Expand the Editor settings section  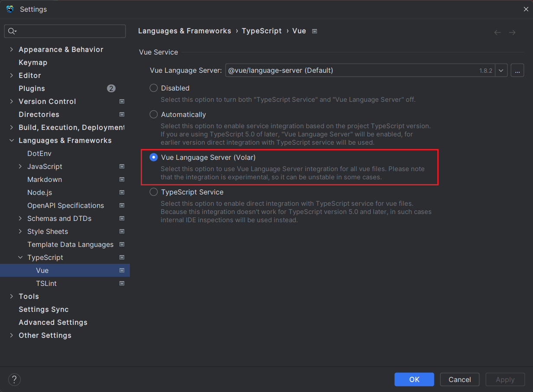(11, 75)
